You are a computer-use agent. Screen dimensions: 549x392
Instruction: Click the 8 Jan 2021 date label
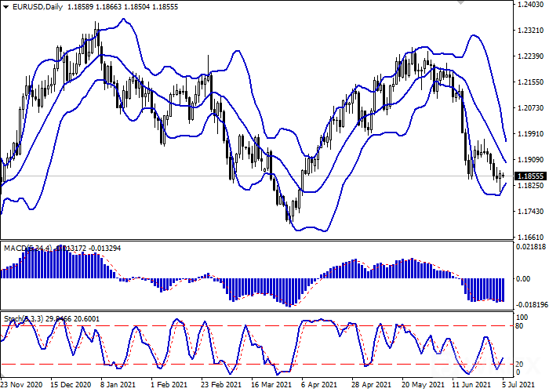click(x=122, y=386)
